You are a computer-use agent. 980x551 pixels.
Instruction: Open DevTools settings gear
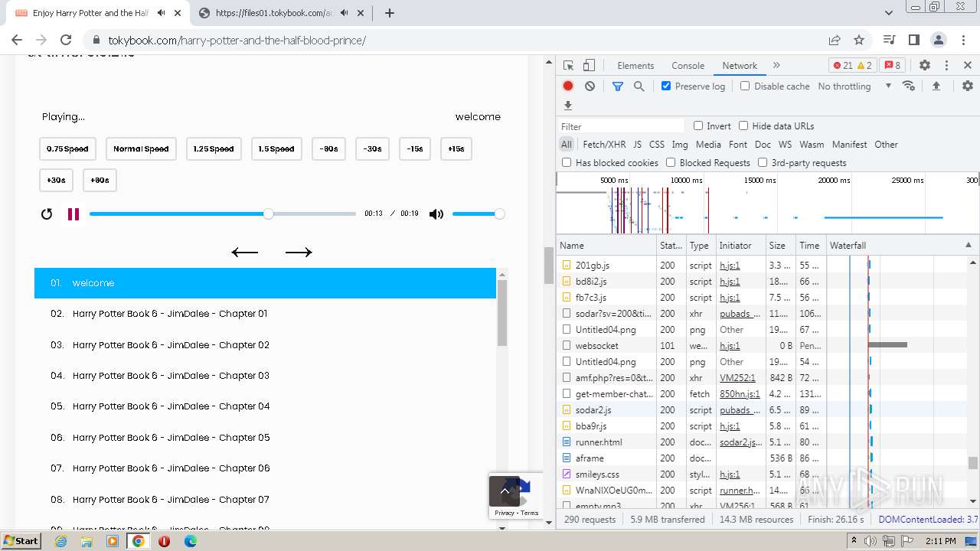(925, 66)
